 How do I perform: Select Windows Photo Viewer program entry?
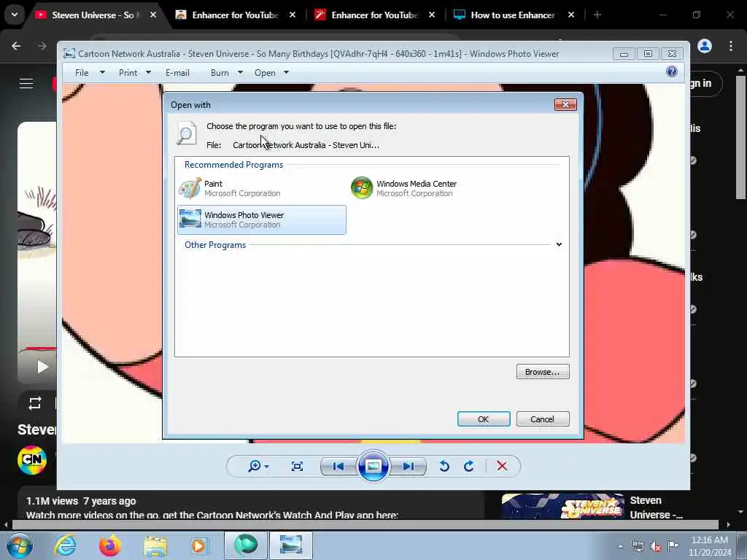click(262, 219)
